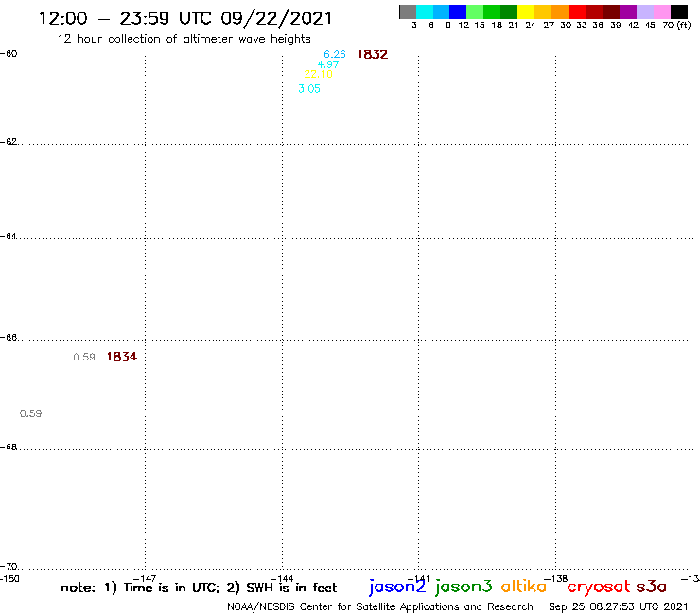Image resolution: width=700 pixels, height=615 pixels.
Task: Select the -70 latitude label
Action: [9, 567]
